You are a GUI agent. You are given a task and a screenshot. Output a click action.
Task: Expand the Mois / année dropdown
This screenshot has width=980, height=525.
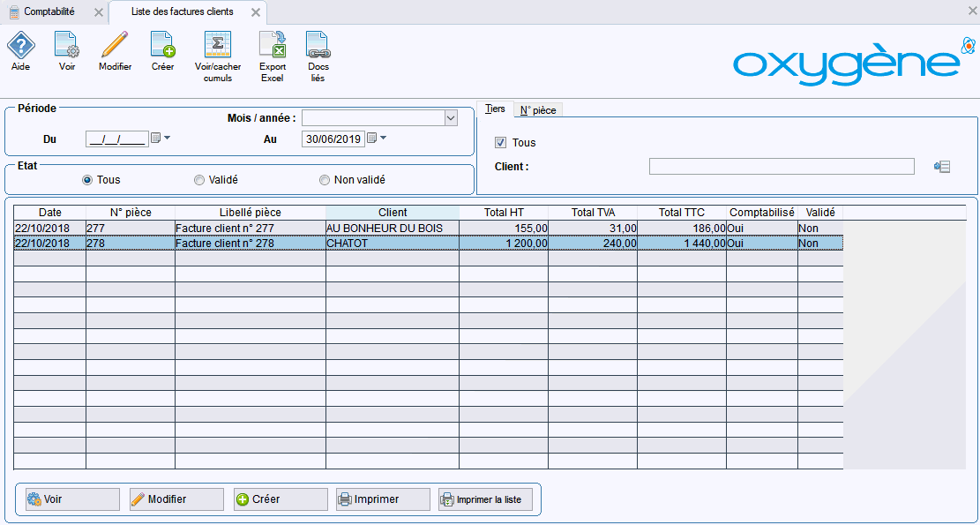tap(451, 118)
